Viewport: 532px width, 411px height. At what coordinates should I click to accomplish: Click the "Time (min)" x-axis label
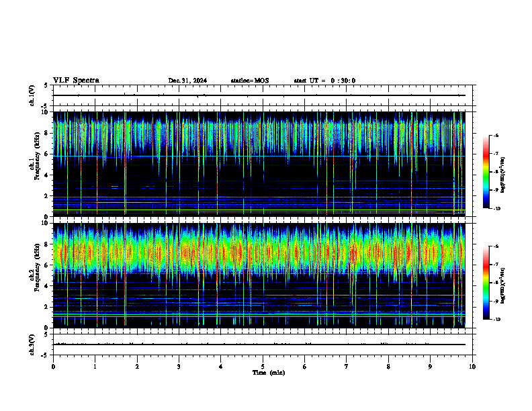tap(269, 373)
